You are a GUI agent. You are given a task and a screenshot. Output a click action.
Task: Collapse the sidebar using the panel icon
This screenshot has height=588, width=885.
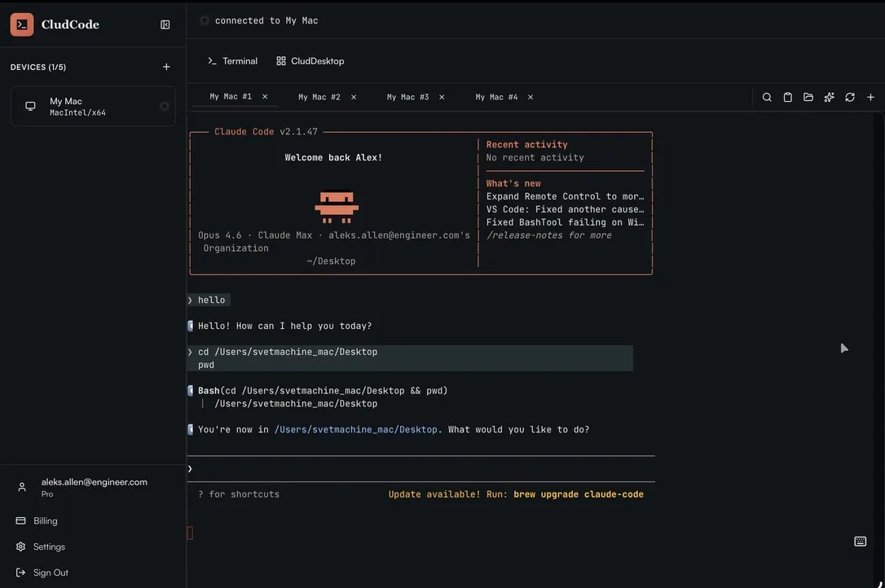163,23
